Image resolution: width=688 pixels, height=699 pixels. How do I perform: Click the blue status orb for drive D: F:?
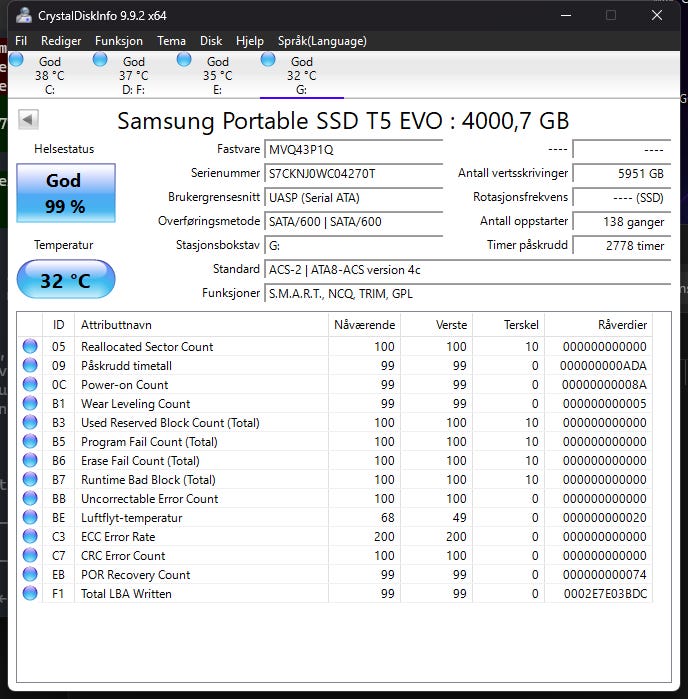tap(100, 59)
